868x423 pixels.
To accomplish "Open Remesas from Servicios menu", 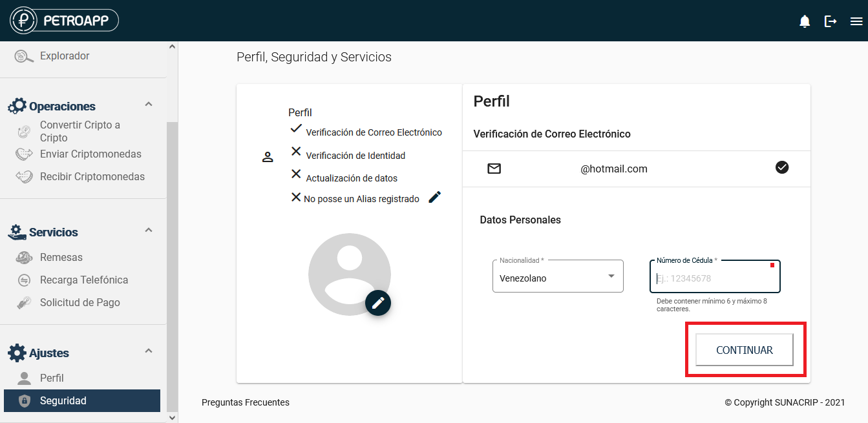I will (61, 258).
